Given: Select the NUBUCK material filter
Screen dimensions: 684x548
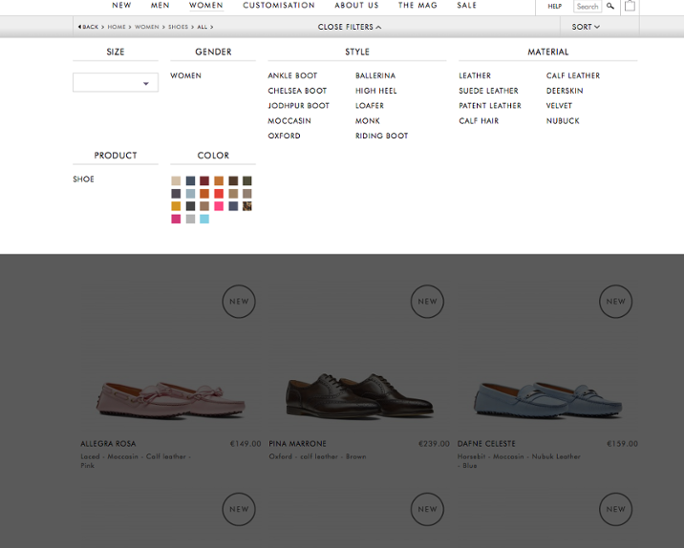Looking at the screenshot, I should tap(563, 121).
